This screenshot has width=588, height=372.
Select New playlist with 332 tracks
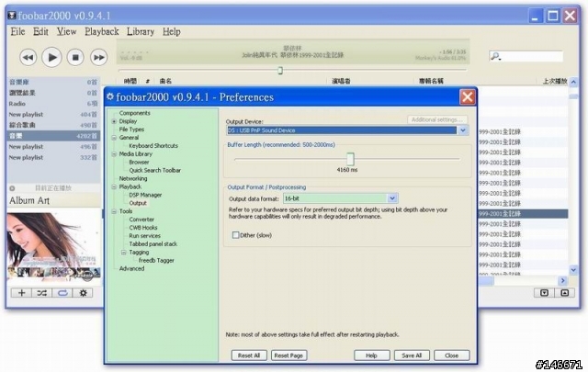point(53,157)
